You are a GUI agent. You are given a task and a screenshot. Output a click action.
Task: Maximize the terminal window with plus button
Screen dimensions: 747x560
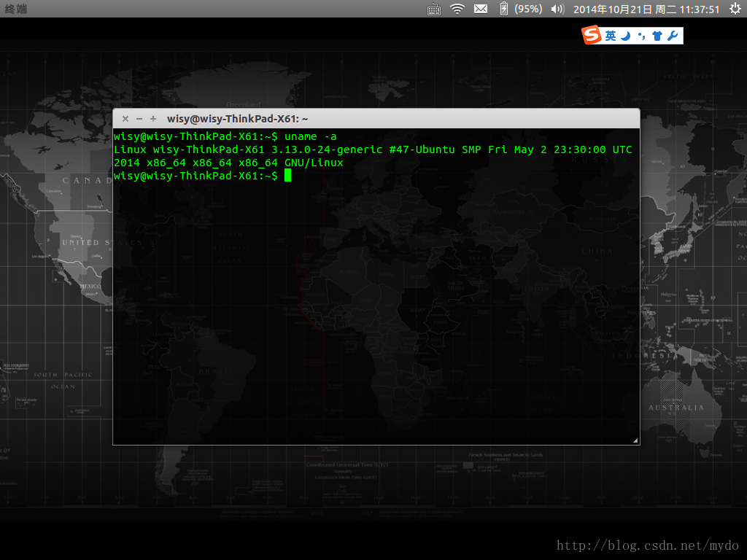click(x=153, y=119)
